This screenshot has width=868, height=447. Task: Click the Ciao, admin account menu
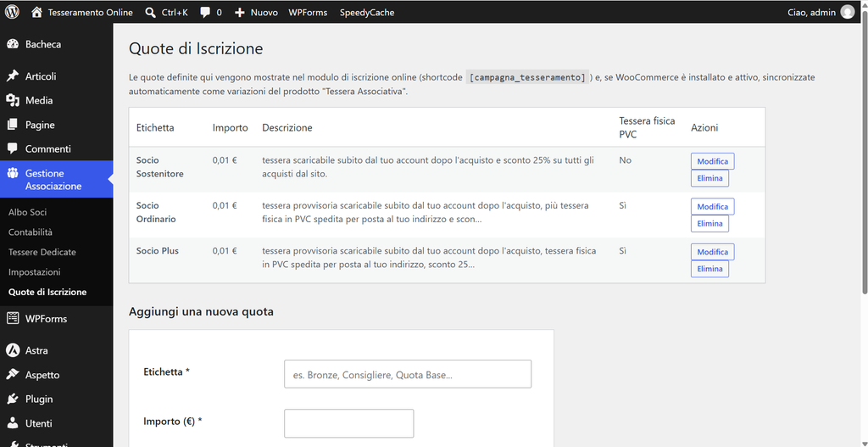(x=811, y=12)
